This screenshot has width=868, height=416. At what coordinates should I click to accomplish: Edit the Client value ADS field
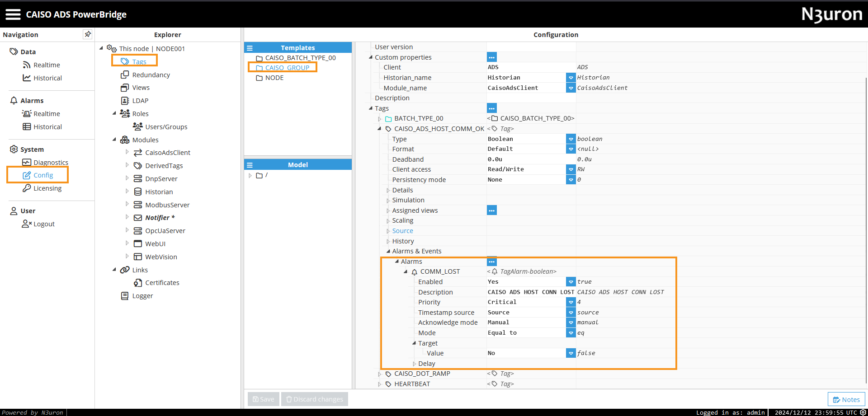[x=531, y=67]
